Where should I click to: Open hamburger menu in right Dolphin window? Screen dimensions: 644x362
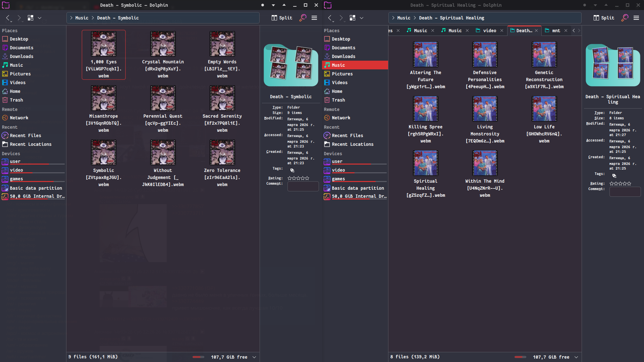coord(636,18)
